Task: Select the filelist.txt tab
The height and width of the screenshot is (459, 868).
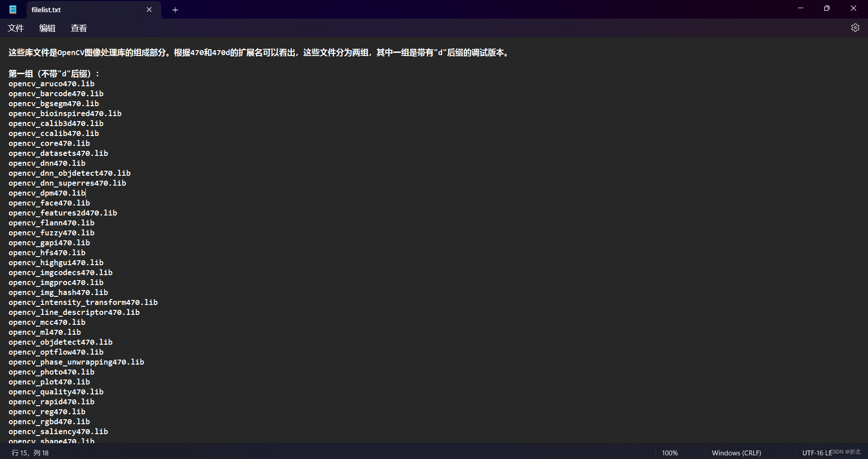Action: (94, 9)
